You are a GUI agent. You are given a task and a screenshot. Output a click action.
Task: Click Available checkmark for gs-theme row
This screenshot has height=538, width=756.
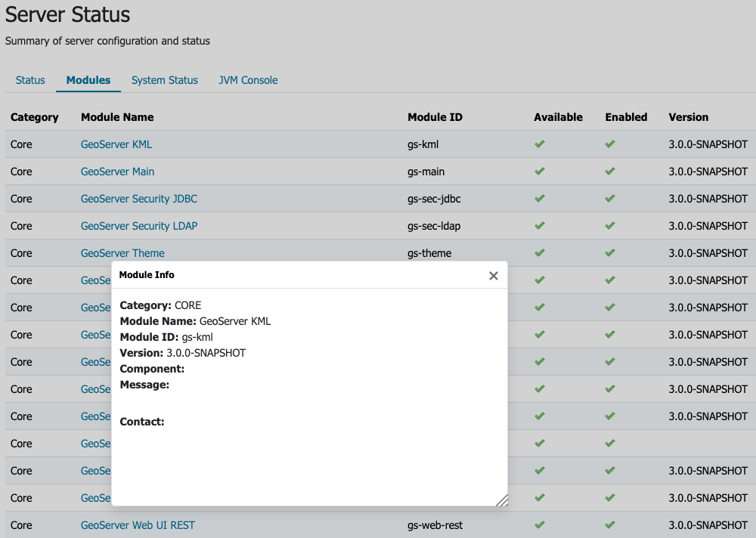pos(540,252)
